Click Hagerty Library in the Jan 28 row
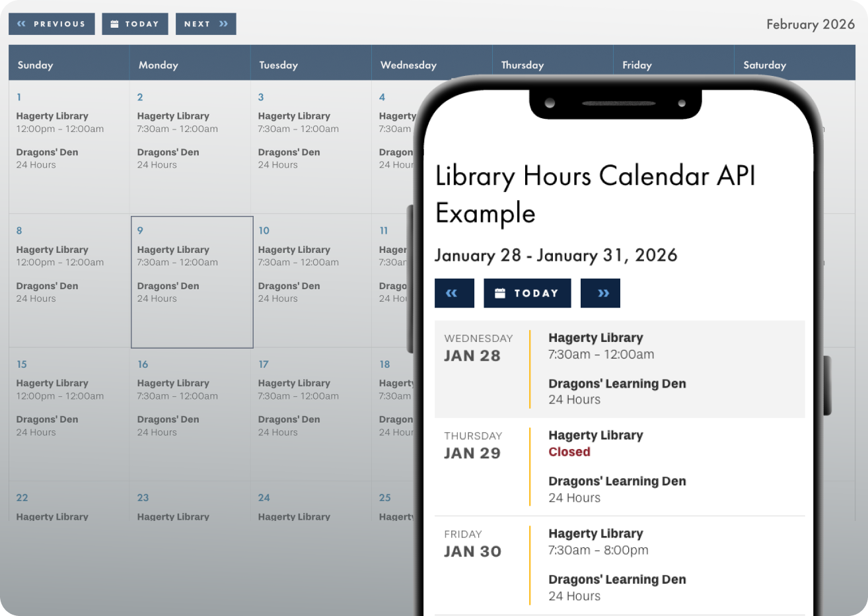 point(596,338)
